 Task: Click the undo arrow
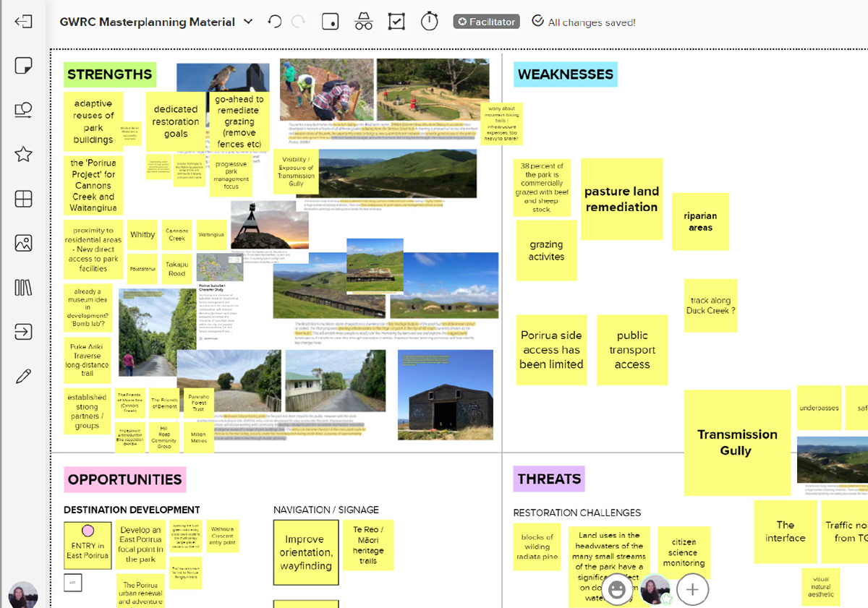pos(274,22)
